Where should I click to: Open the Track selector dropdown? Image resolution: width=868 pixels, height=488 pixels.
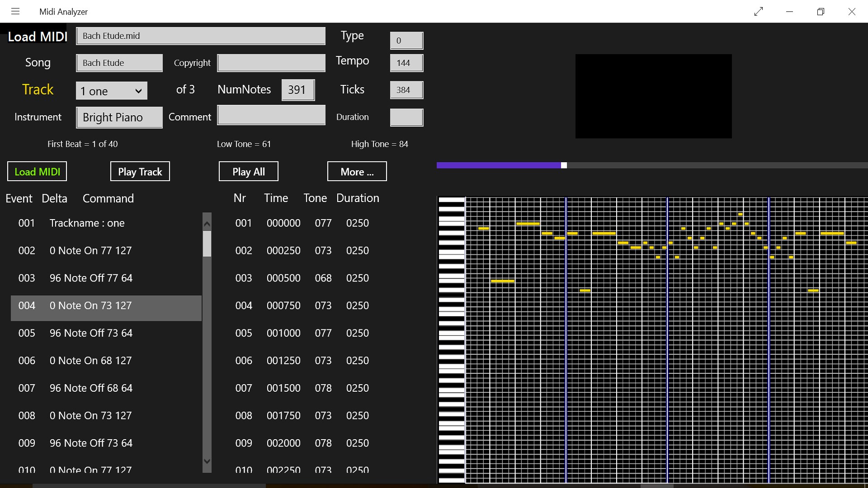[112, 91]
